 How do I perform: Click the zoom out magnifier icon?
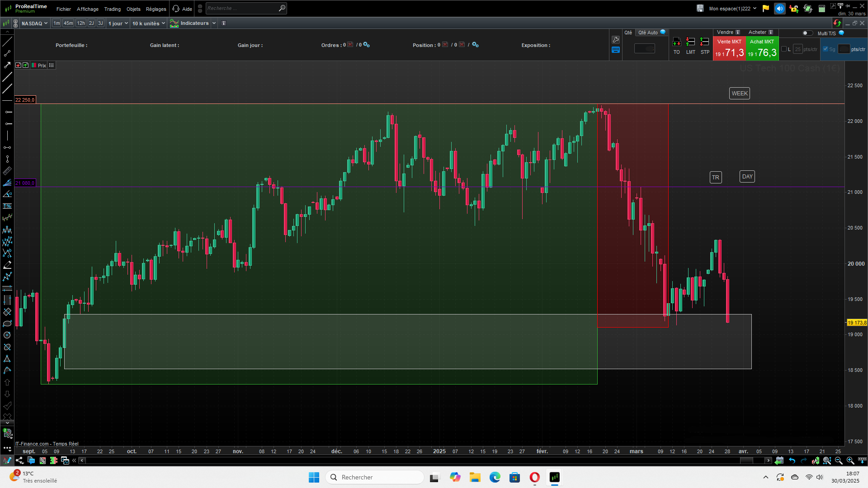pos(839,460)
